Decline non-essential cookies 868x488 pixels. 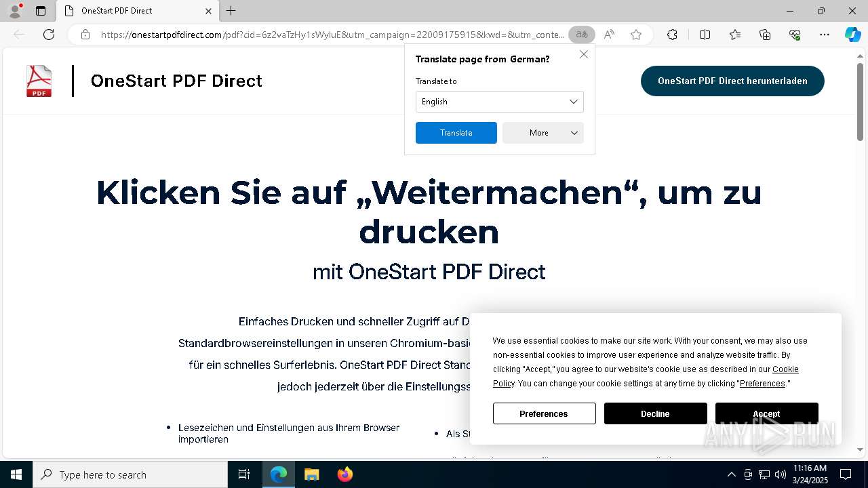pyautogui.click(x=655, y=413)
